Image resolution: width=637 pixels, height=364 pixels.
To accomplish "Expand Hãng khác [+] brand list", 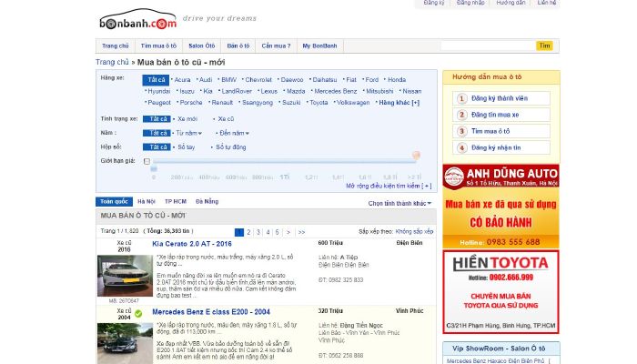I will click(x=399, y=103).
